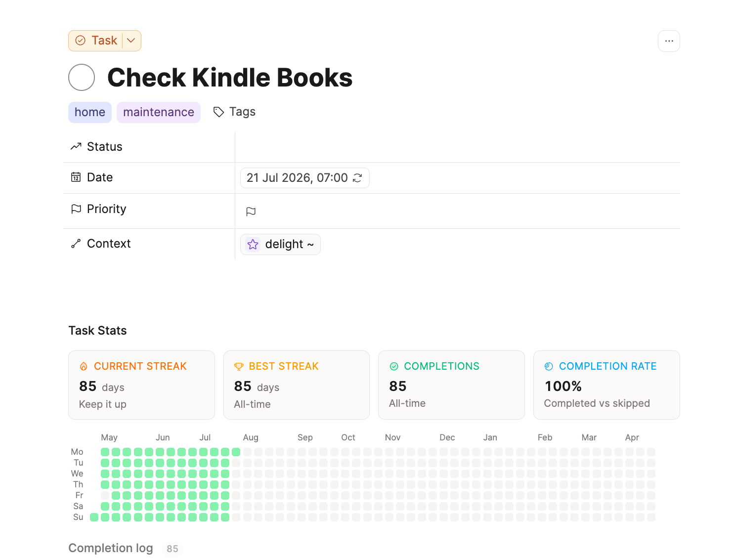
Task: Click the Task type label button
Action: coord(96,41)
